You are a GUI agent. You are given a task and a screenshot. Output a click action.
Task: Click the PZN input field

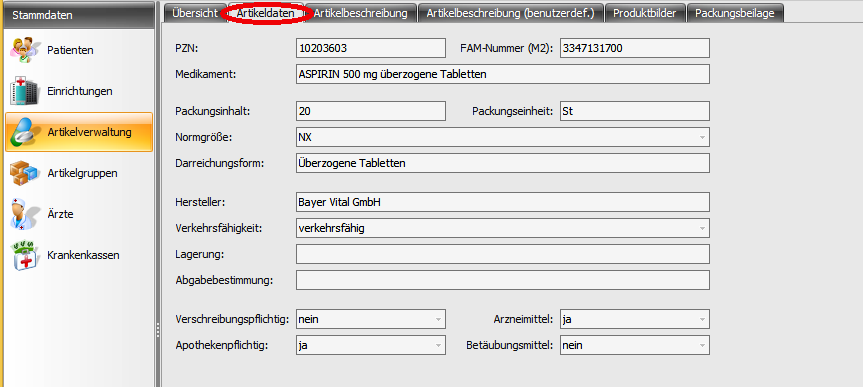point(370,48)
